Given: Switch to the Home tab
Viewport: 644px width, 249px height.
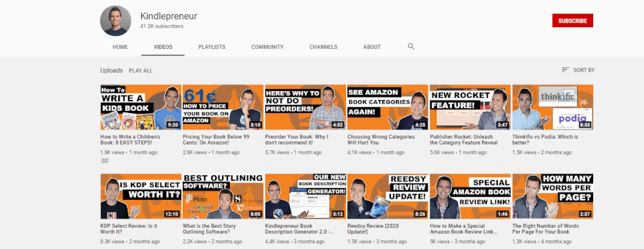Looking at the screenshot, I should coord(120,47).
